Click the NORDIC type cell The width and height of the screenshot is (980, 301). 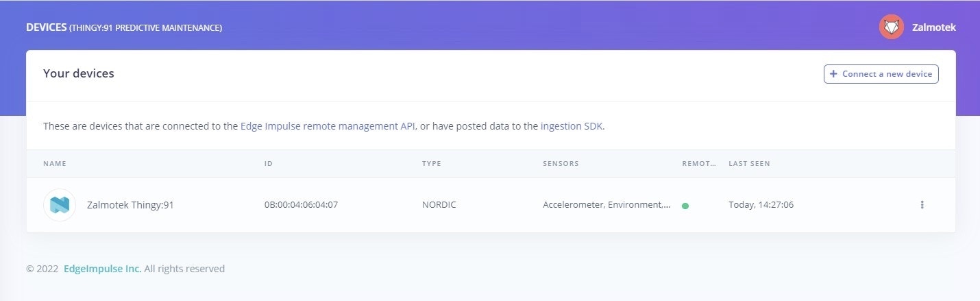pyautogui.click(x=439, y=204)
